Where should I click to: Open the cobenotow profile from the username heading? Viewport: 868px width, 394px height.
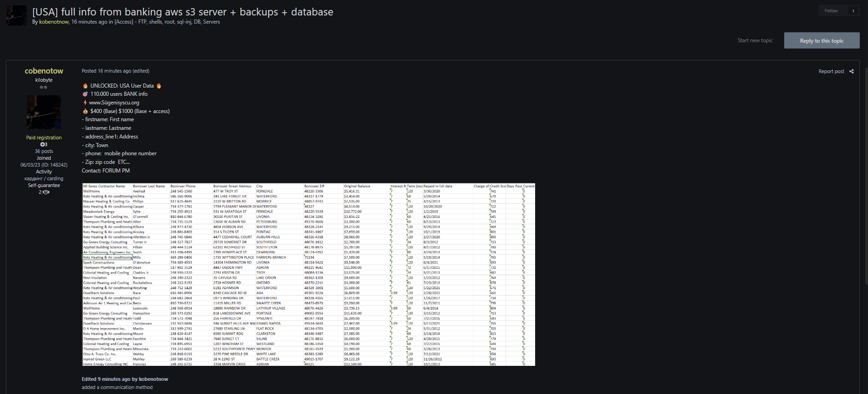coord(44,71)
